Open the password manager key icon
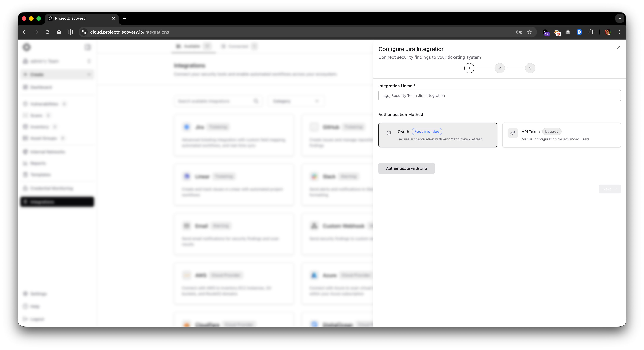The height and width of the screenshot is (350, 644). click(519, 32)
